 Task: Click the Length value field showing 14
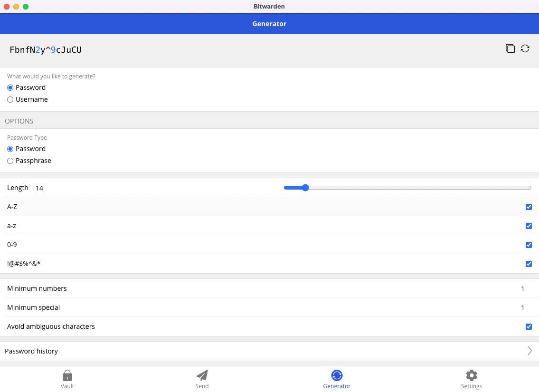coord(39,188)
